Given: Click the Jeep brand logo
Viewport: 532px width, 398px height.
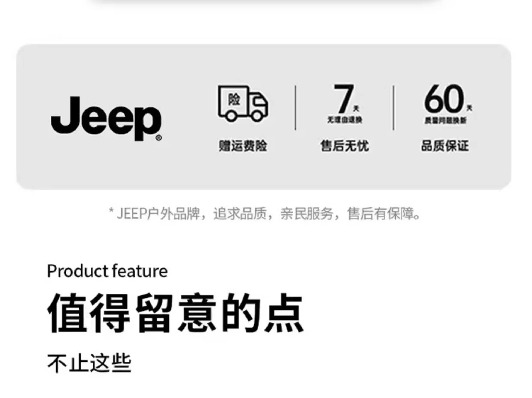Looking at the screenshot, I should click(x=106, y=119).
